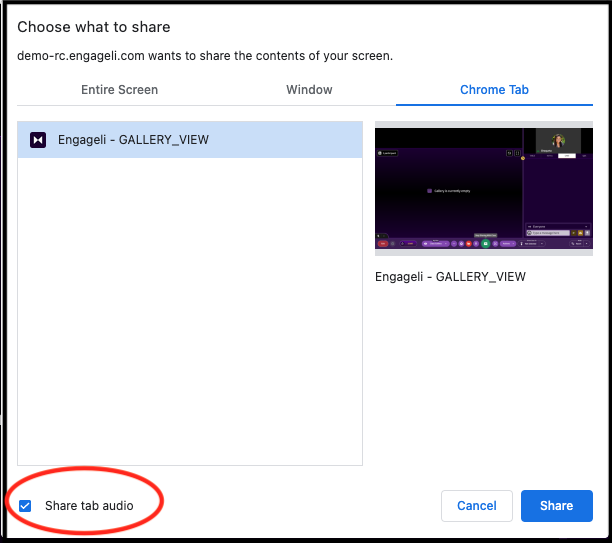Switch to the Window tab
The height and width of the screenshot is (543, 612).
coord(309,90)
